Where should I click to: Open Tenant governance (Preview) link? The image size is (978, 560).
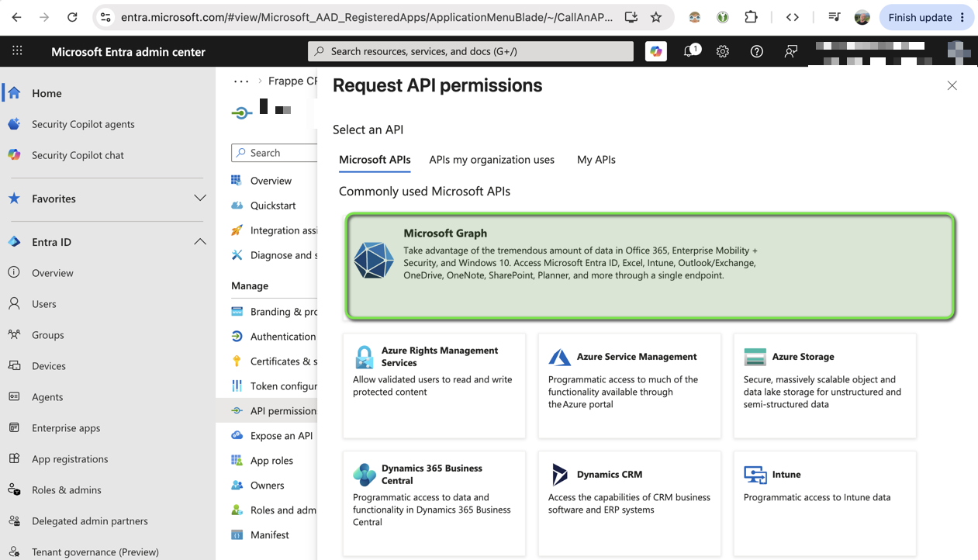pyautogui.click(x=95, y=551)
